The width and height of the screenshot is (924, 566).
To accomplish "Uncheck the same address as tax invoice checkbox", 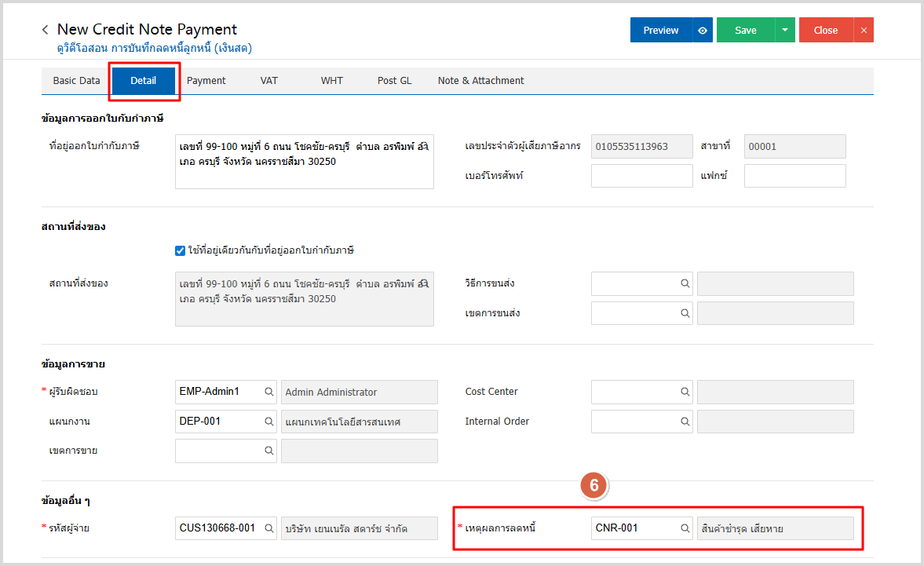I will pos(180,250).
